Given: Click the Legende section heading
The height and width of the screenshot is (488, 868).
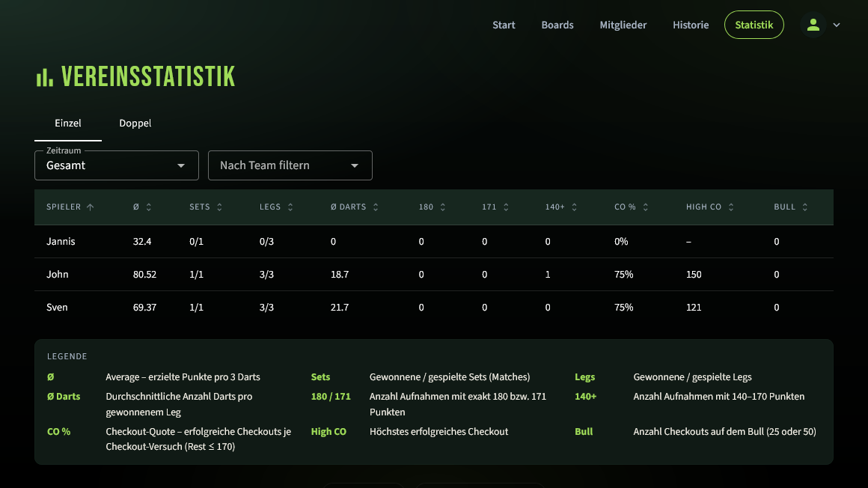Looking at the screenshot, I should pyautogui.click(x=67, y=357).
